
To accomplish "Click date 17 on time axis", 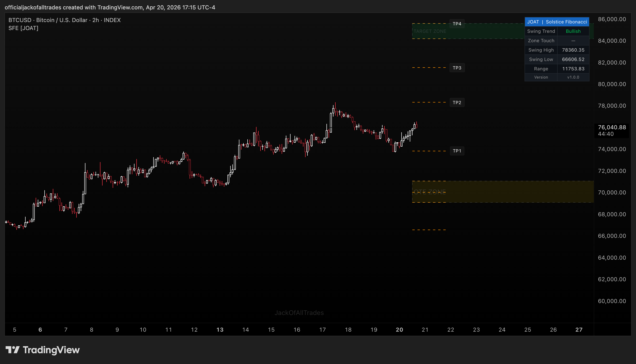I will click(322, 330).
